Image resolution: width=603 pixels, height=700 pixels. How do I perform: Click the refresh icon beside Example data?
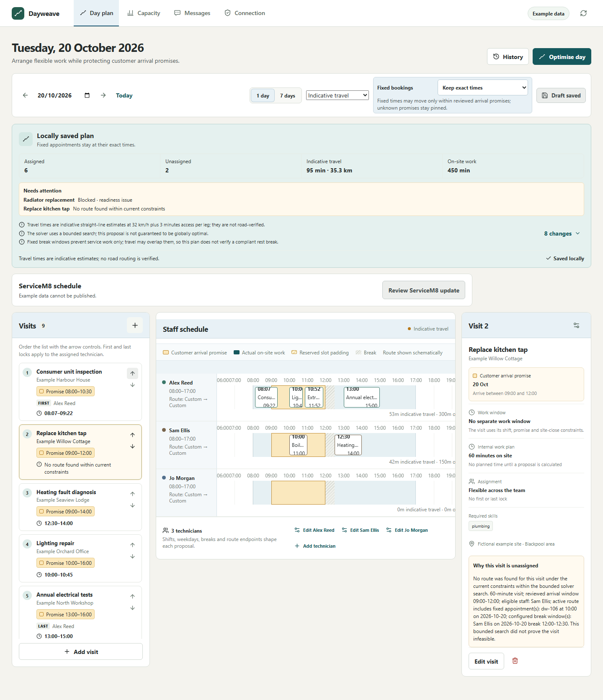[x=583, y=13]
